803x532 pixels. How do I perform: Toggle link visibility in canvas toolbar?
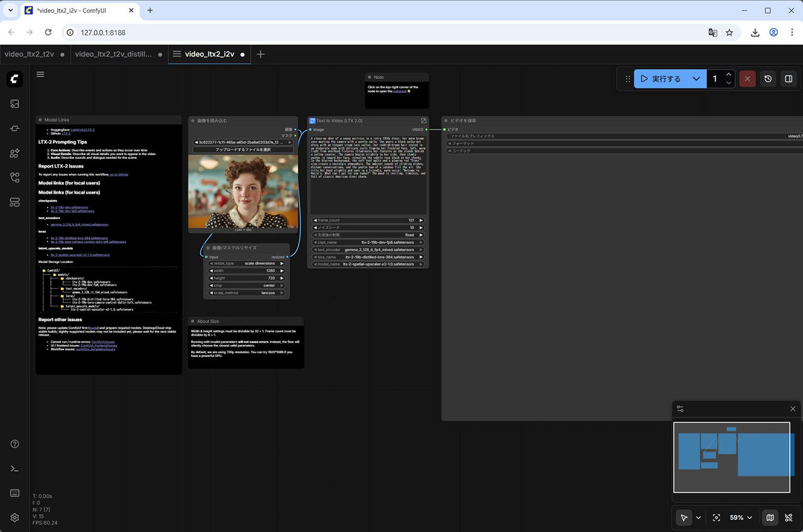click(x=789, y=518)
